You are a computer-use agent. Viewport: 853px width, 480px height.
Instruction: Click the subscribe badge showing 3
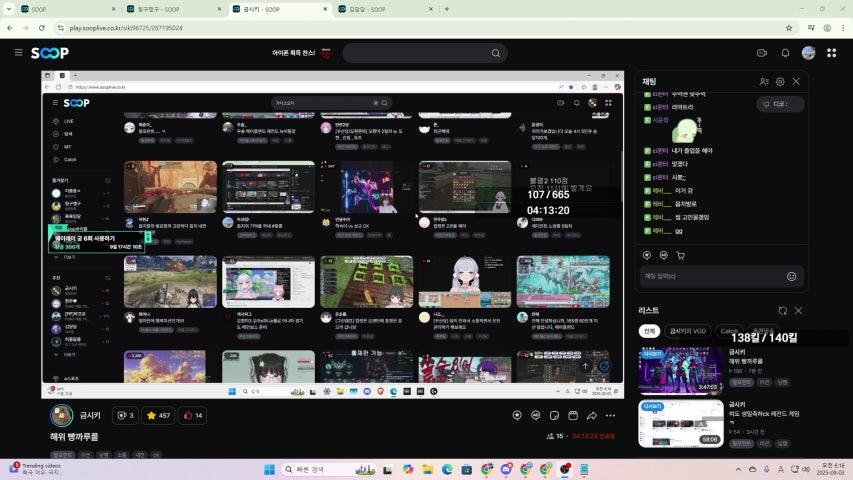[x=125, y=415]
